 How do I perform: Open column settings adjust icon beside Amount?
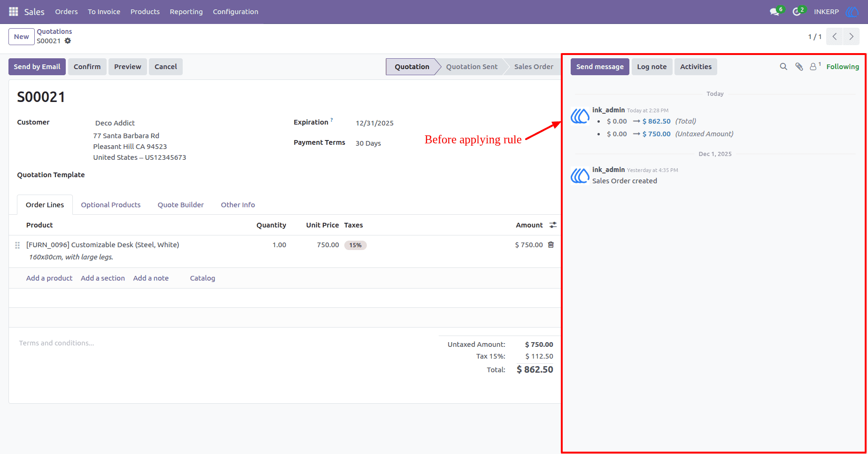click(x=553, y=225)
